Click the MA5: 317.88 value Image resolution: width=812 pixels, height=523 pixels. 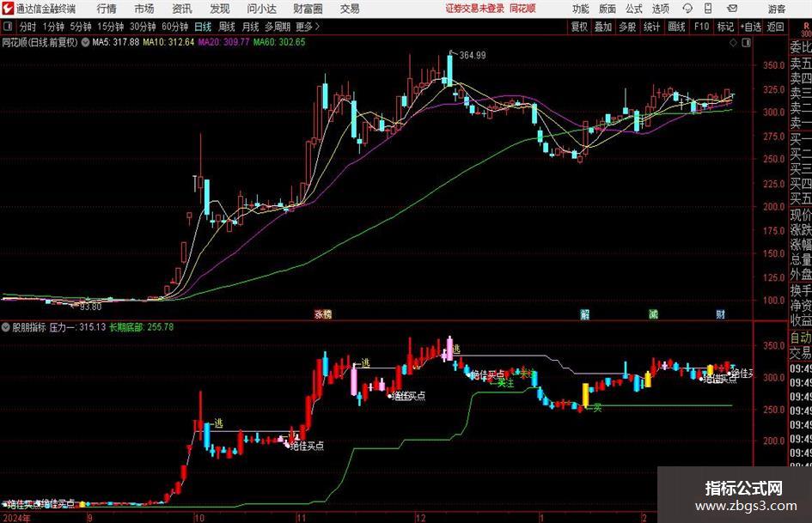pyautogui.click(x=115, y=42)
